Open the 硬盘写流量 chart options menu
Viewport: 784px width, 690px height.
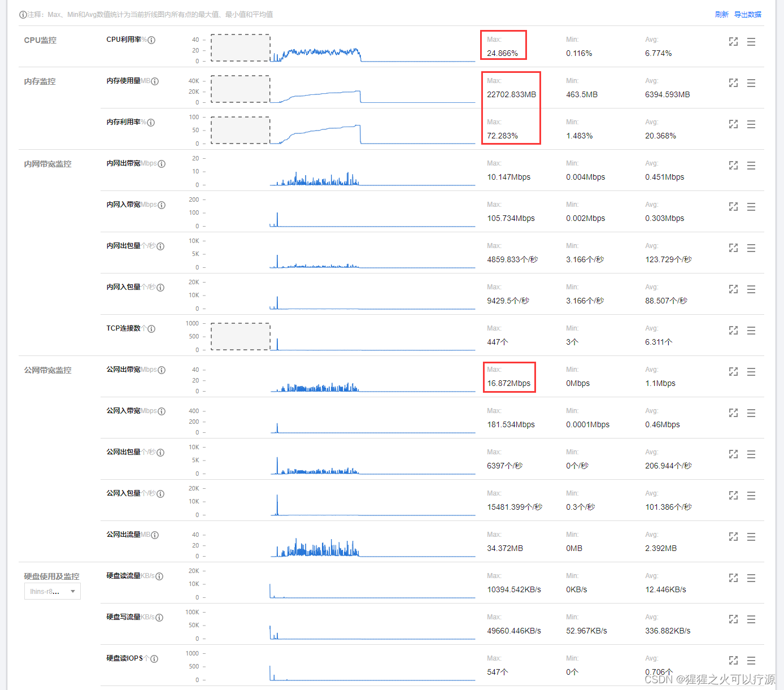pos(751,619)
